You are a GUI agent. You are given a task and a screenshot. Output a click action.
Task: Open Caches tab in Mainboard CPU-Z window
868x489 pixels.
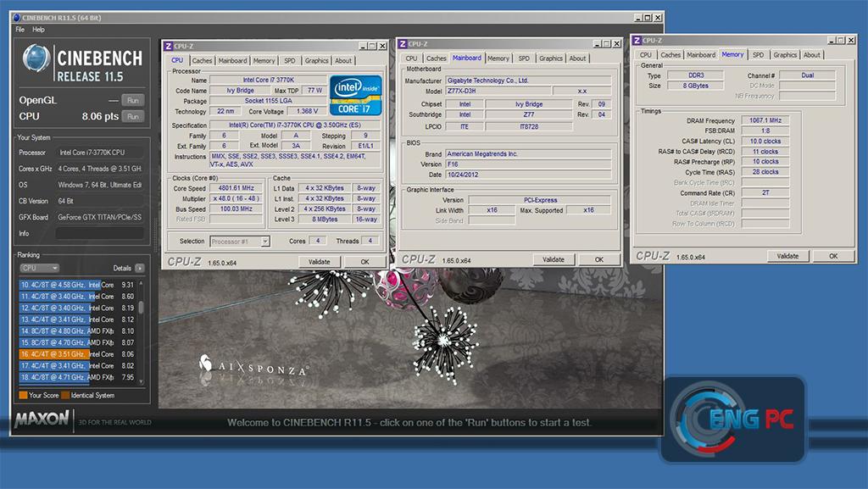pos(437,58)
